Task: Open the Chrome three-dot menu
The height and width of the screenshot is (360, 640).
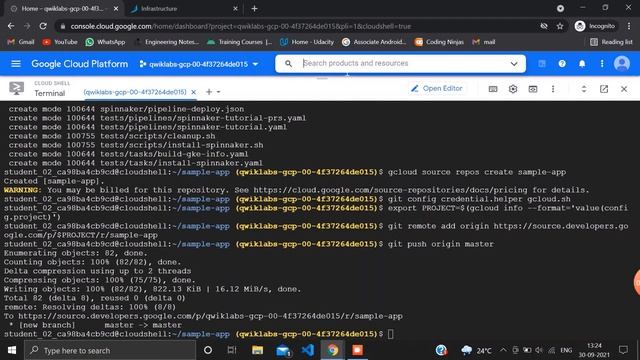Action: click(629, 26)
